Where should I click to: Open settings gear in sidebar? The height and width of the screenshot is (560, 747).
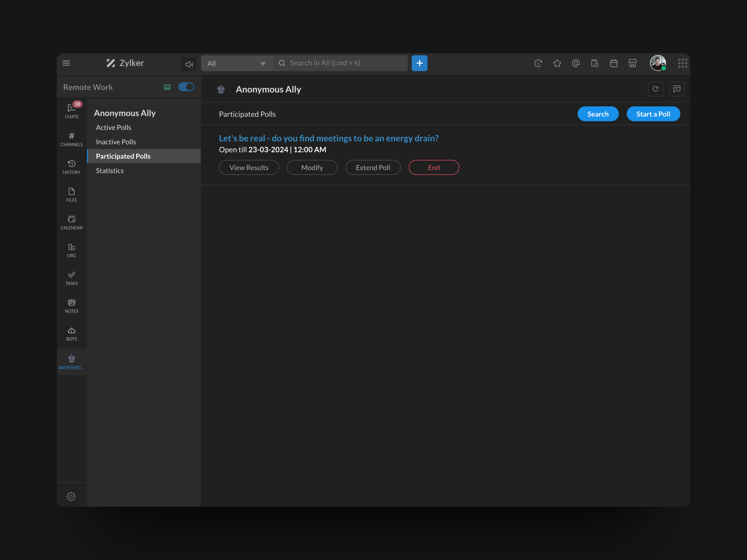coord(71,496)
